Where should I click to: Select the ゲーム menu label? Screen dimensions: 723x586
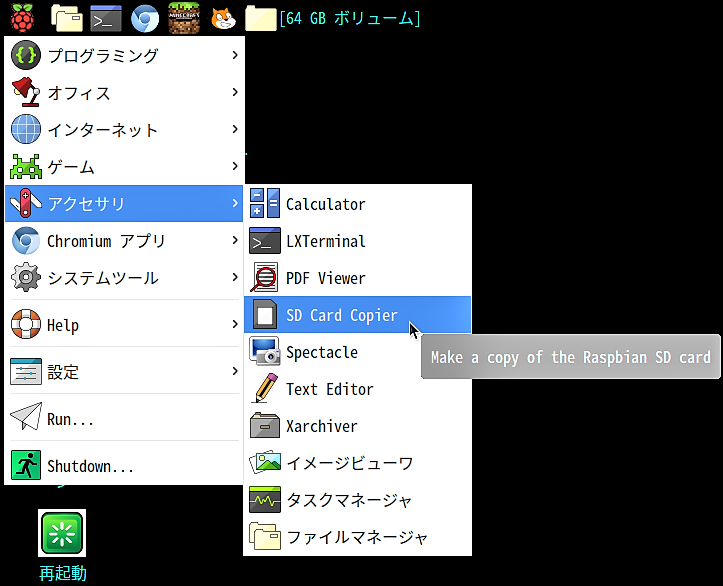[71, 166]
